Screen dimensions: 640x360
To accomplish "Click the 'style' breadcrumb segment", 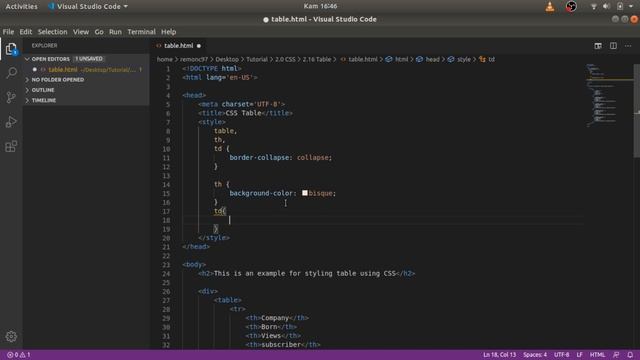I will (x=463, y=60).
